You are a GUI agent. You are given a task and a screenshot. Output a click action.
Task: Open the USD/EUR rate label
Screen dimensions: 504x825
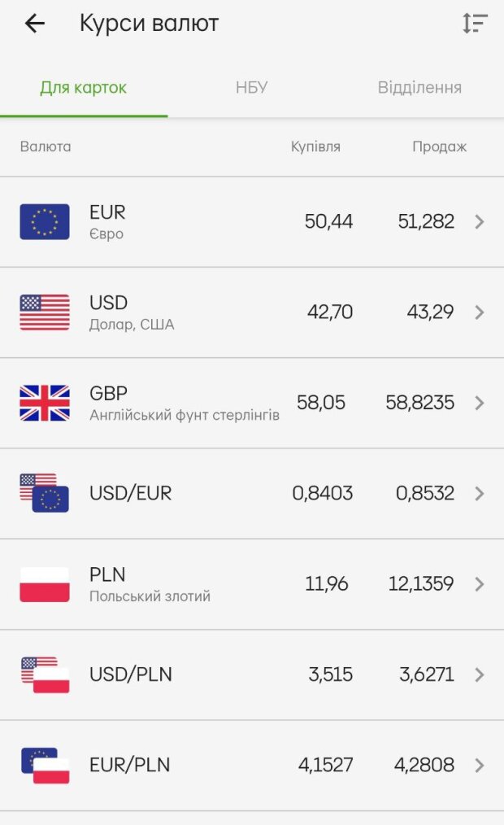130,493
